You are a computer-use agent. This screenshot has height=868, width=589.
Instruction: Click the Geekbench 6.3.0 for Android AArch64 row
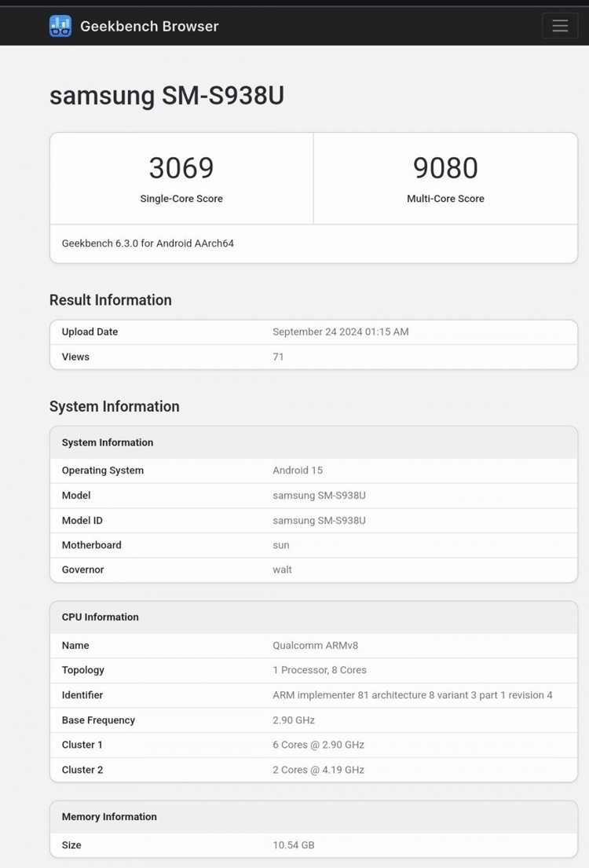pyautogui.click(x=314, y=244)
